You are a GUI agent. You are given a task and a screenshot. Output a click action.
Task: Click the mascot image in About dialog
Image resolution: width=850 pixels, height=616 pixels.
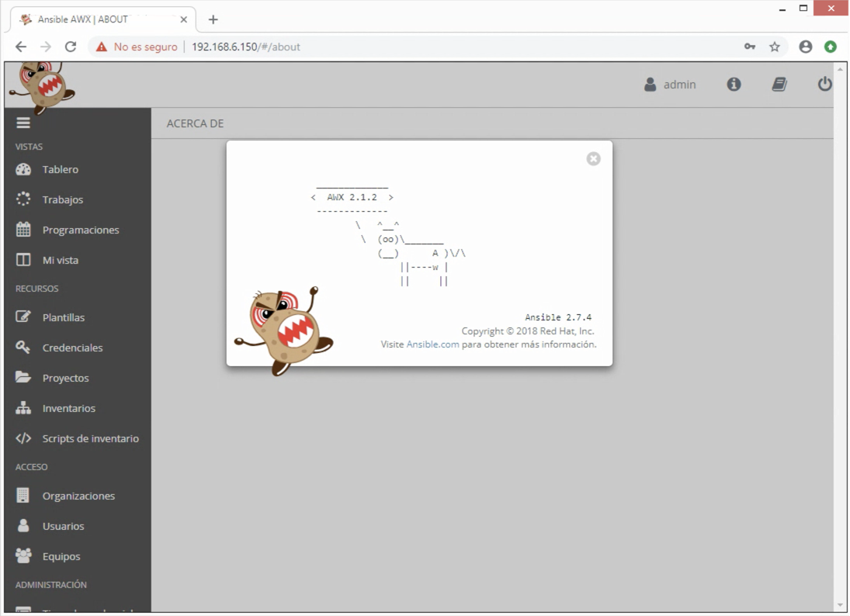(x=284, y=330)
